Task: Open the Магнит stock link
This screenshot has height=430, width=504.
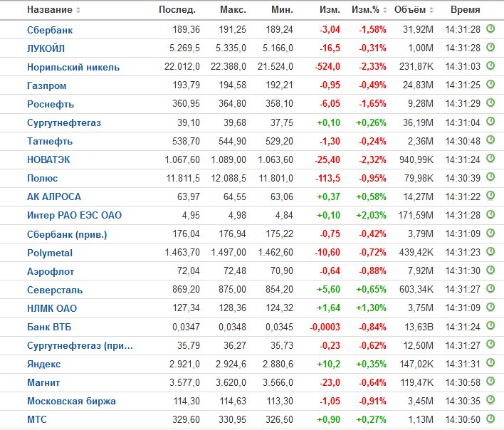Action: [43, 383]
